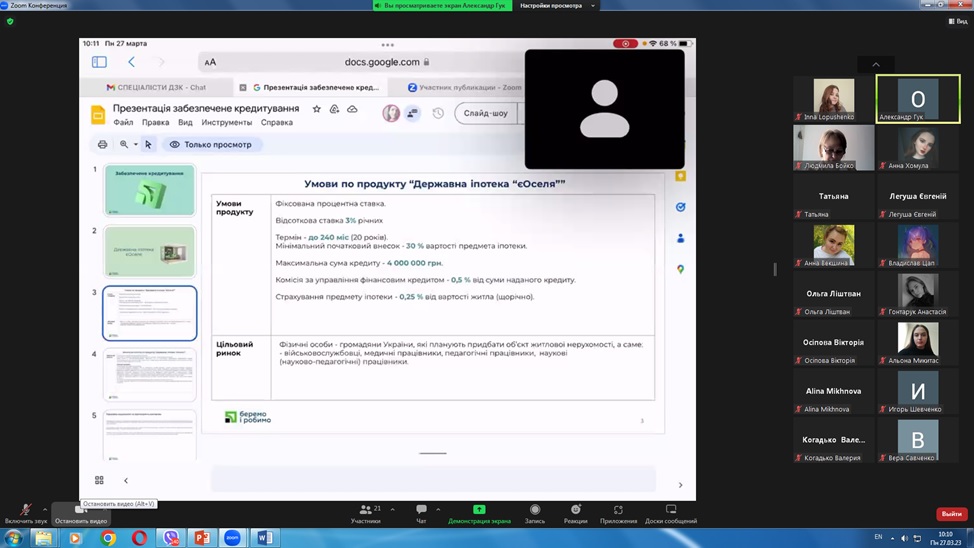Click the move-to-Drive folder icon

(x=334, y=109)
